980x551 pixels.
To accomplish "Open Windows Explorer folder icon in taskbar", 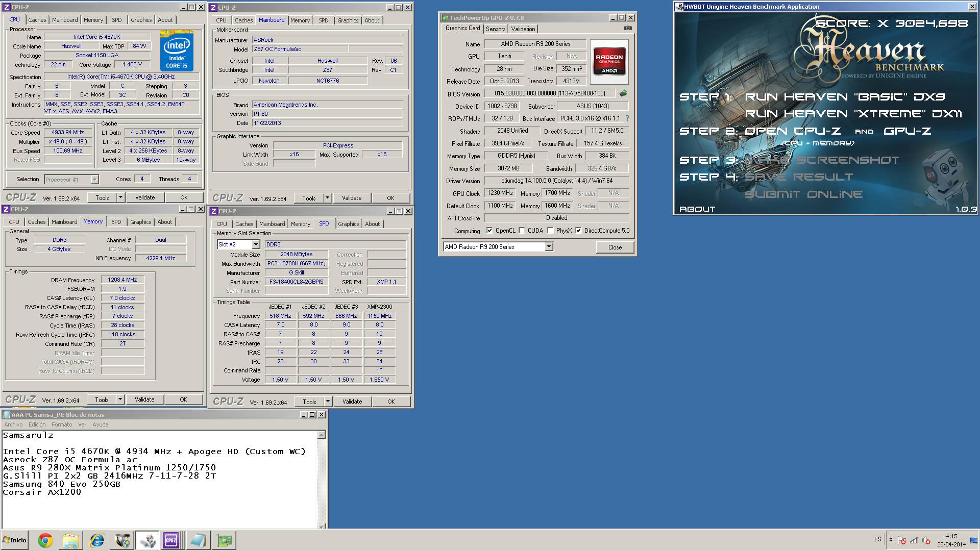I will tap(71, 540).
